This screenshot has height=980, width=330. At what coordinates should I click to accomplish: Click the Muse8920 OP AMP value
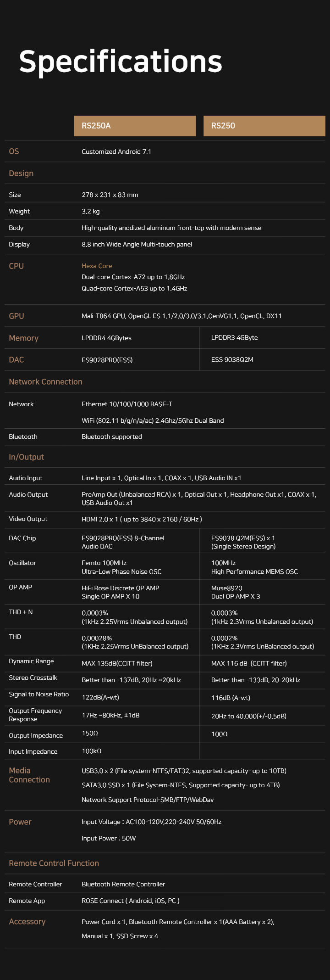coord(227,588)
